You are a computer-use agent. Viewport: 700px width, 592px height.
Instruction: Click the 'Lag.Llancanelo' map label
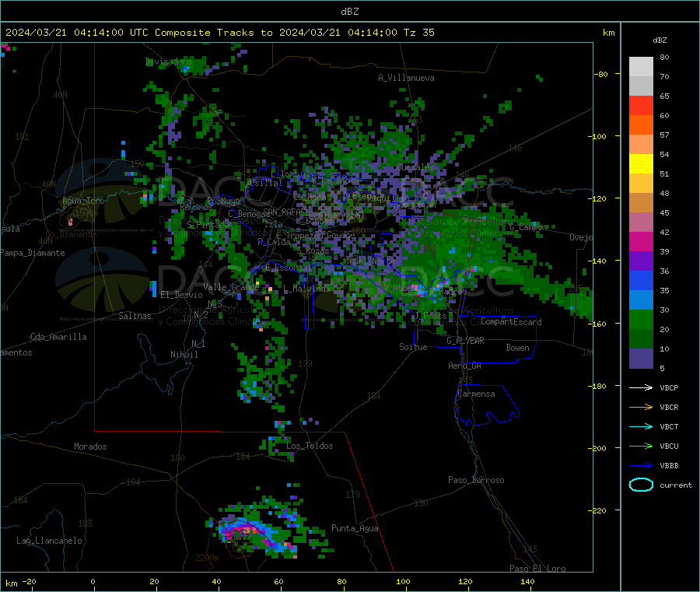49,541
